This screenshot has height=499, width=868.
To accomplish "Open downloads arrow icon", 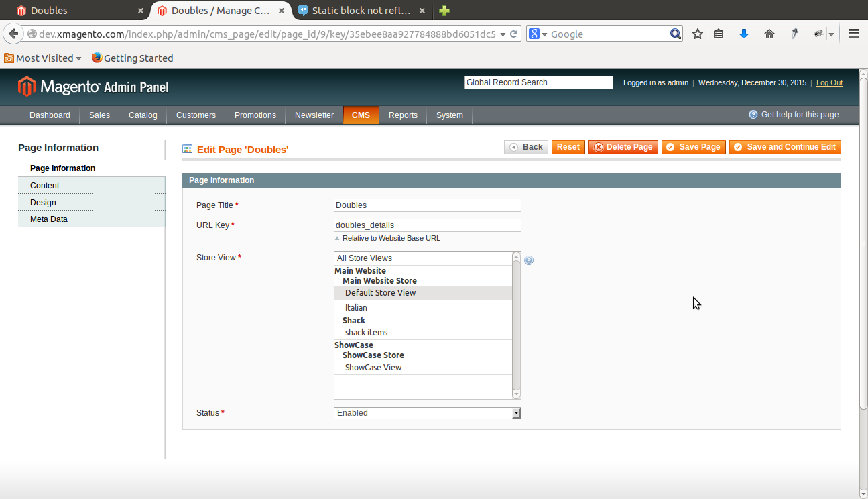I will [x=743, y=34].
